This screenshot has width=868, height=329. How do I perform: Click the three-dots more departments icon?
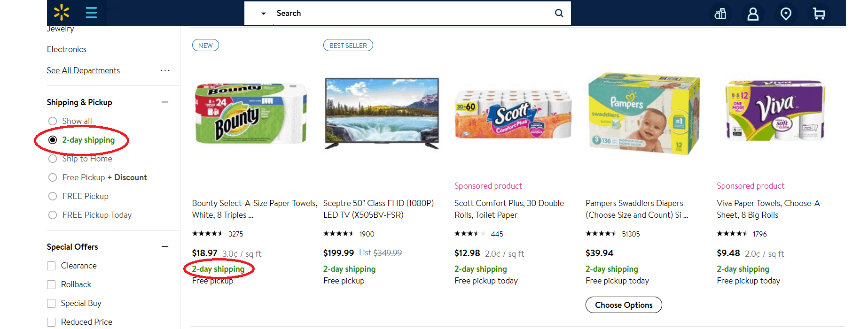coord(165,70)
